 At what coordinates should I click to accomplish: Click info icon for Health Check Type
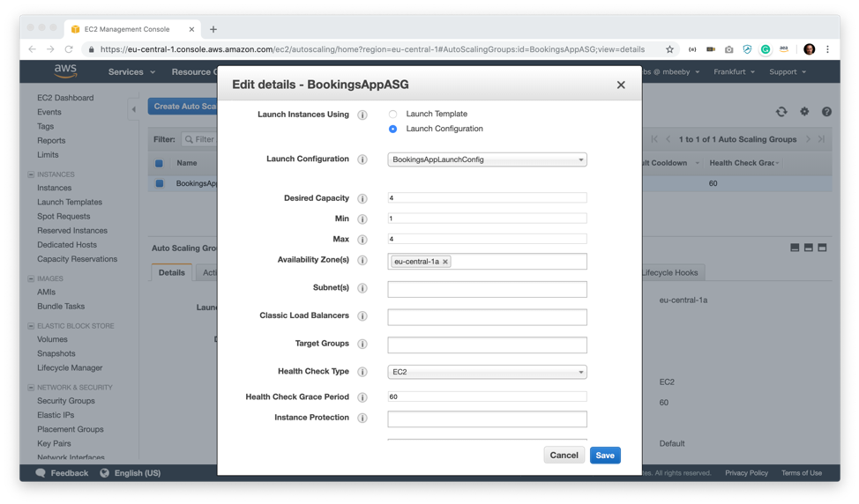(362, 372)
